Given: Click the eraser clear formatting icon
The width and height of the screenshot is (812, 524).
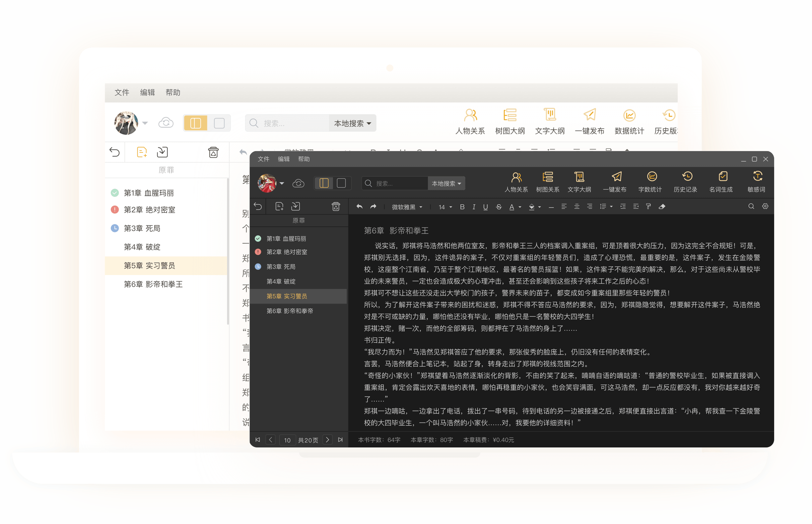Looking at the screenshot, I should point(662,206).
